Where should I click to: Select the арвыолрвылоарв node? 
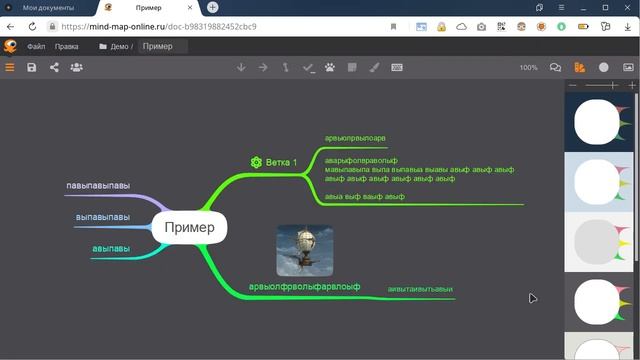355,138
